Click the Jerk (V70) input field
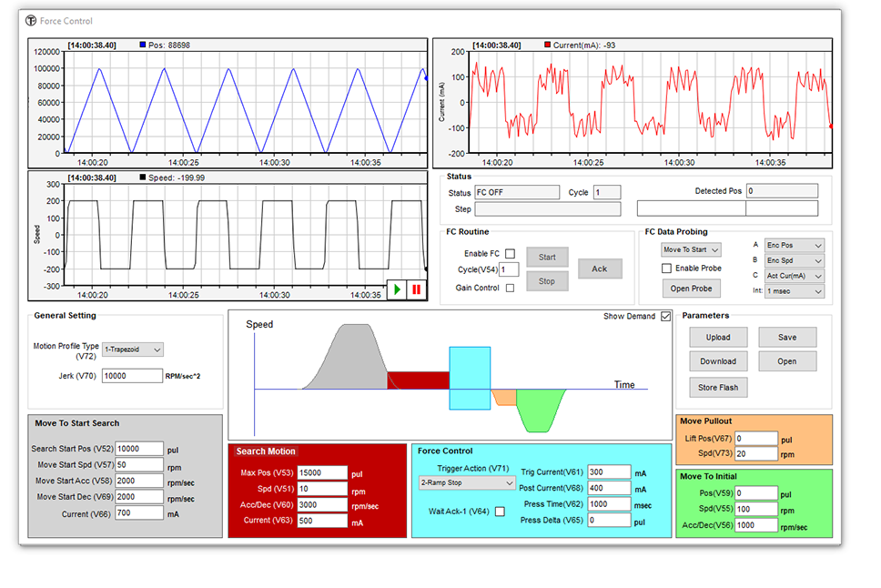The width and height of the screenshot is (881, 588). pos(132,375)
